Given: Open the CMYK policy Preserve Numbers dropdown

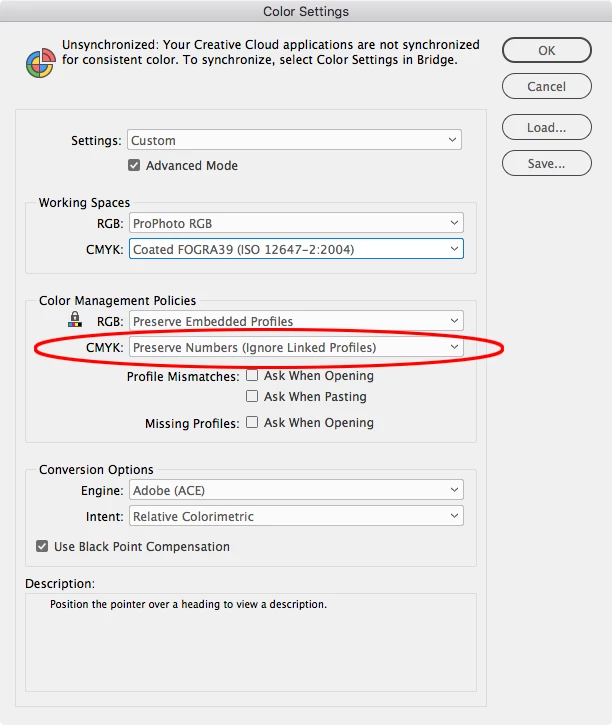Looking at the screenshot, I should click(296, 347).
